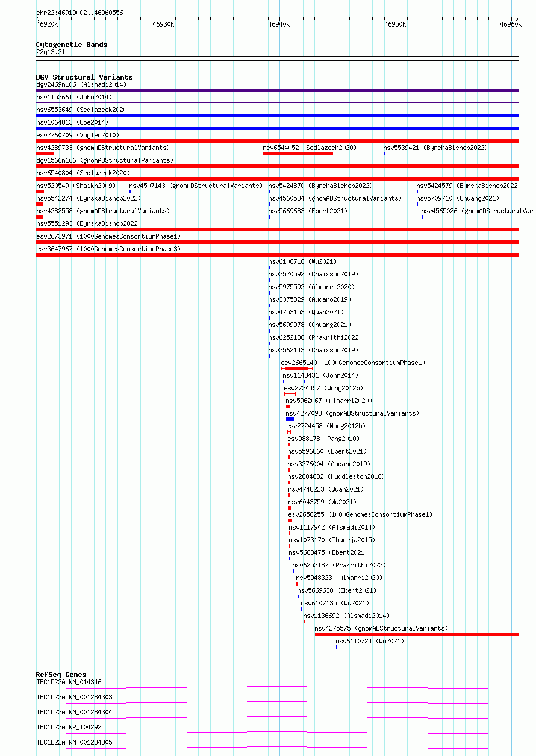Viewport: 536px width, 756px height.
Task: Select nsv6540804 (Sedlazeck2020) label
Action: (83, 173)
